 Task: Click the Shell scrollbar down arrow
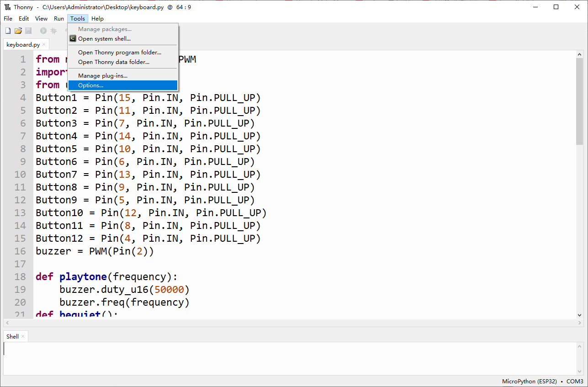tap(580, 372)
